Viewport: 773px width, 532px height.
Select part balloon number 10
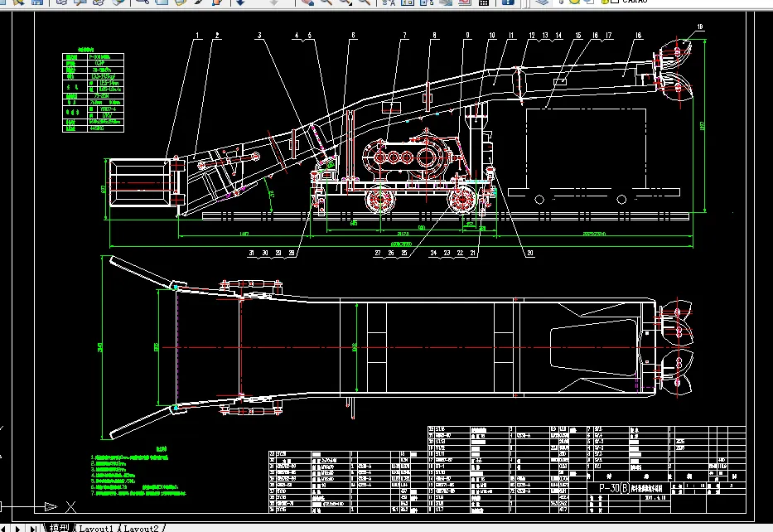pos(492,35)
